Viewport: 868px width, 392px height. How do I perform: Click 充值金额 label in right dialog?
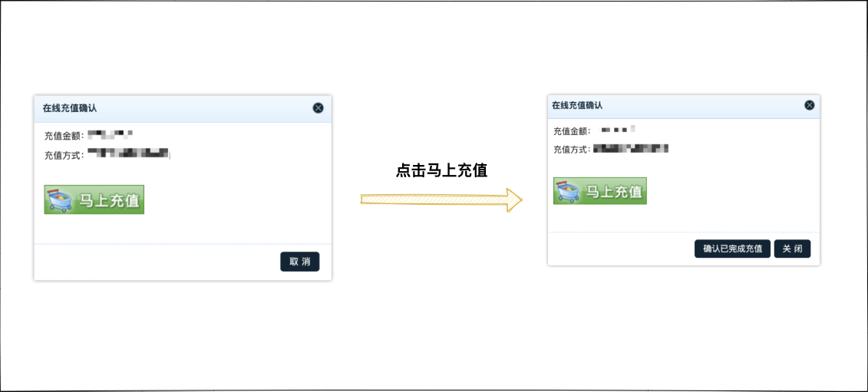click(x=573, y=131)
